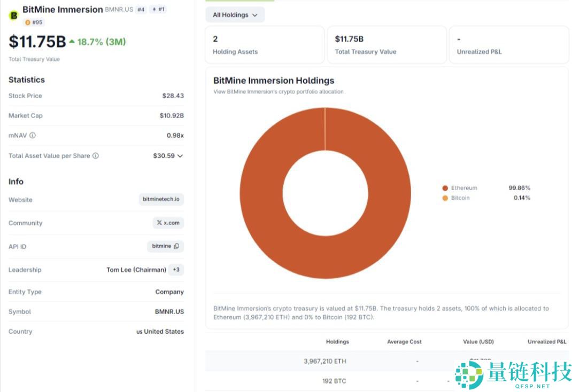Sort by the Average Cost column header
The height and width of the screenshot is (392, 572).
point(404,342)
